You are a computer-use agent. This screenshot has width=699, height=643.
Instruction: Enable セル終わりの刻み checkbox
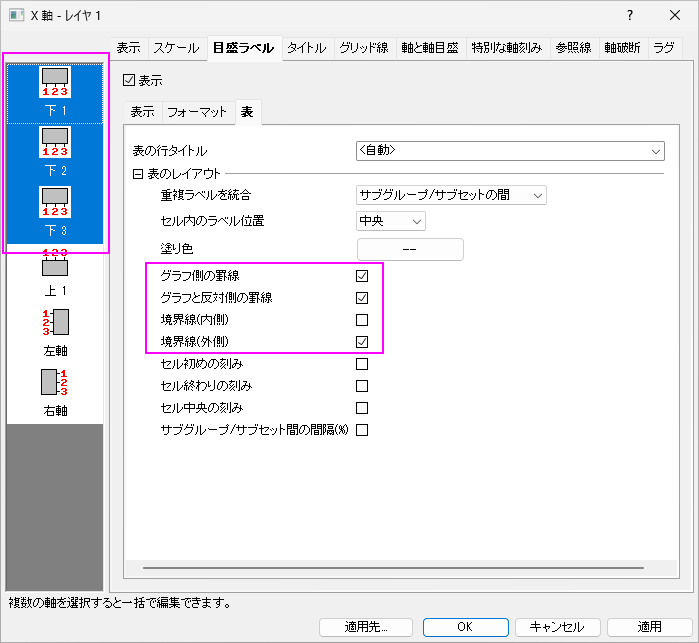(362, 386)
